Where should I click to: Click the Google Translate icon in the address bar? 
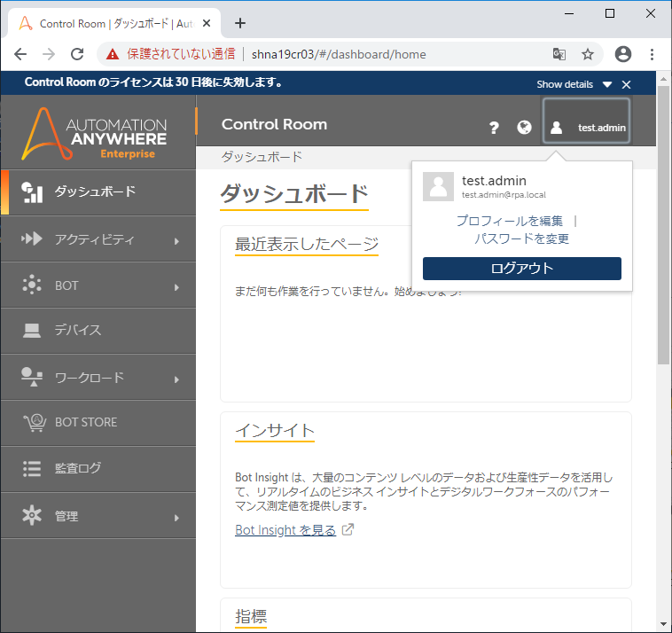click(x=559, y=54)
